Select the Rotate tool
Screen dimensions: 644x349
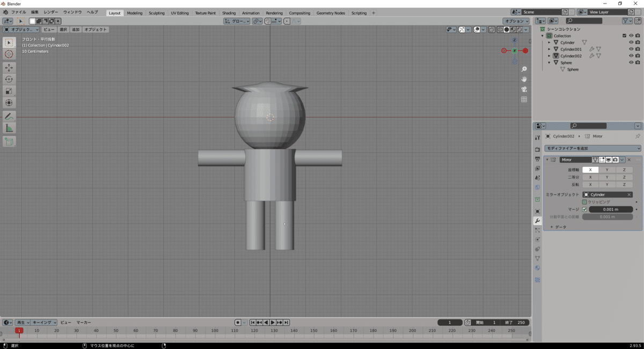coord(9,79)
